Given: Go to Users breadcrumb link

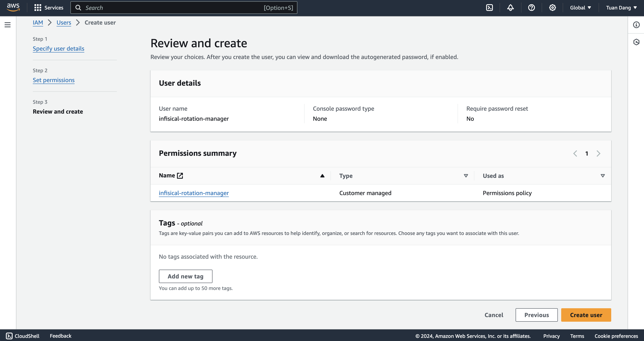Looking at the screenshot, I should point(64,22).
